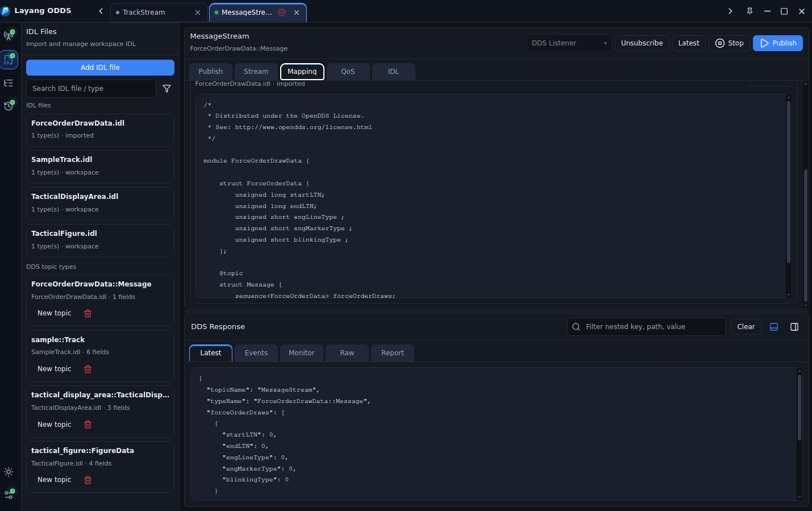Screen dimensions: 812x511
Task: Open the list tree sidebar icon
Action: [9, 83]
